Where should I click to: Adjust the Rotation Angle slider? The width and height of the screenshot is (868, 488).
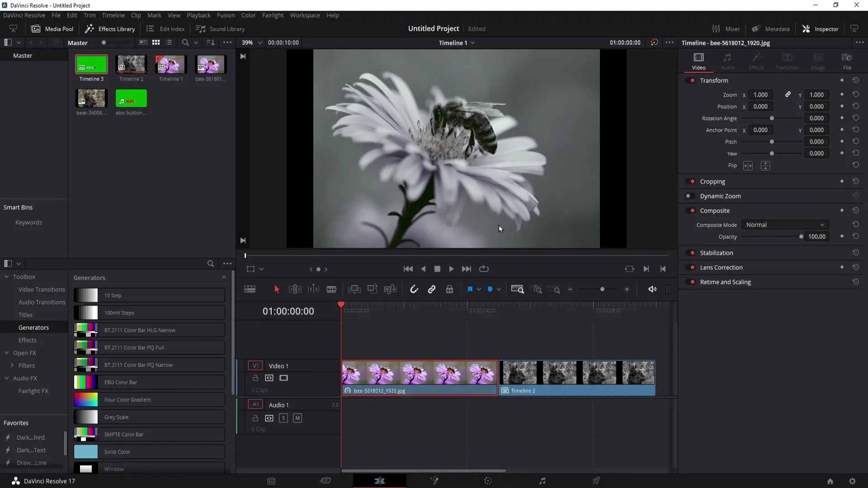772,118
